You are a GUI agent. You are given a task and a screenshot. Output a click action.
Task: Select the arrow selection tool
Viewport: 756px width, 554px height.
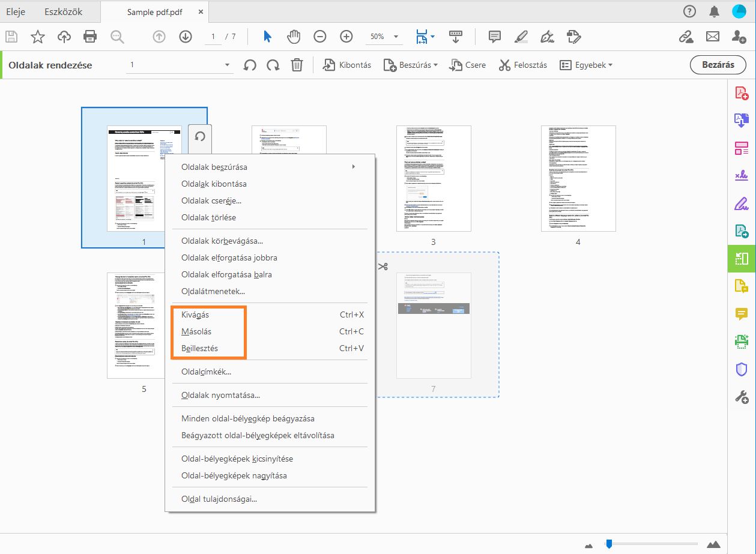(x=267, y=37)
